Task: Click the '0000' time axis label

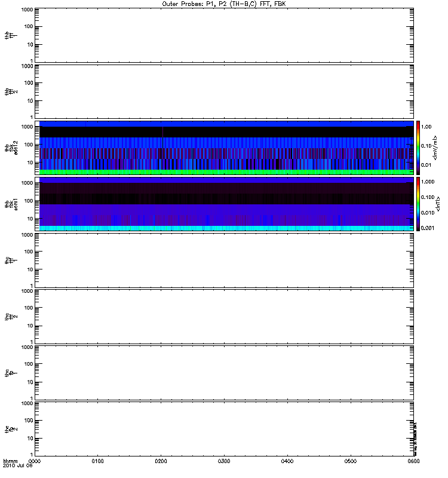Action: click(x=35, y=461)
